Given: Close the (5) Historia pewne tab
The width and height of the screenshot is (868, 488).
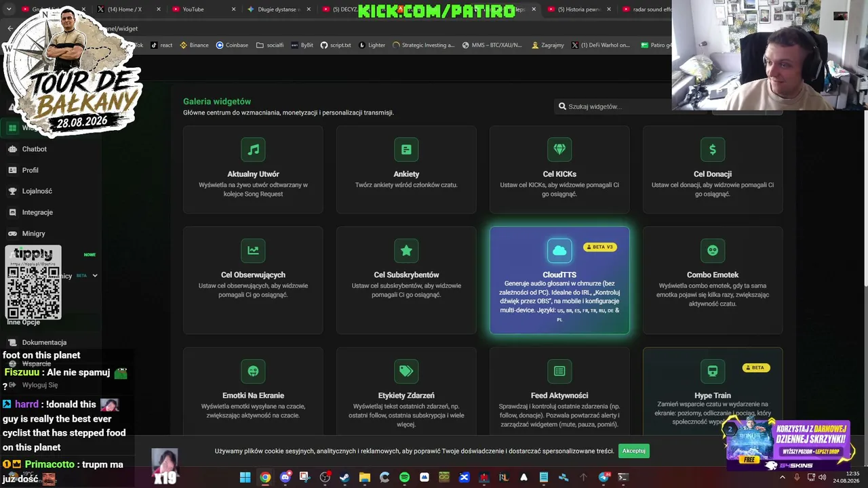Looking at the screenshot, I should click(x=608, y=9).
